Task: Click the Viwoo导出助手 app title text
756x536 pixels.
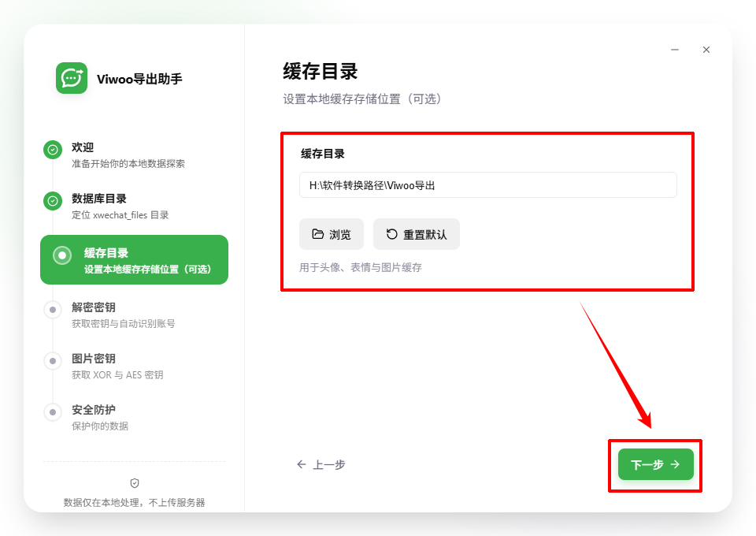Action: pyautogui.click(x=139, y=79)
